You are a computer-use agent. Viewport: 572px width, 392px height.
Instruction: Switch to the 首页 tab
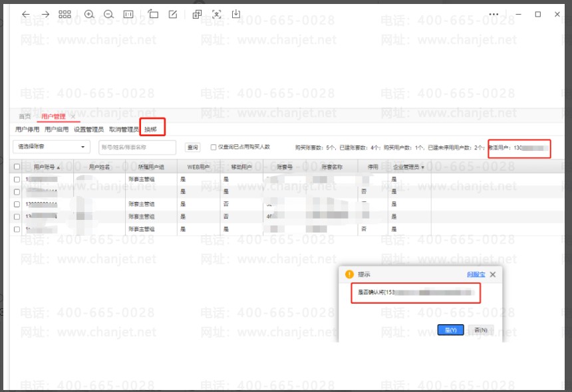[x=24, y=117]
